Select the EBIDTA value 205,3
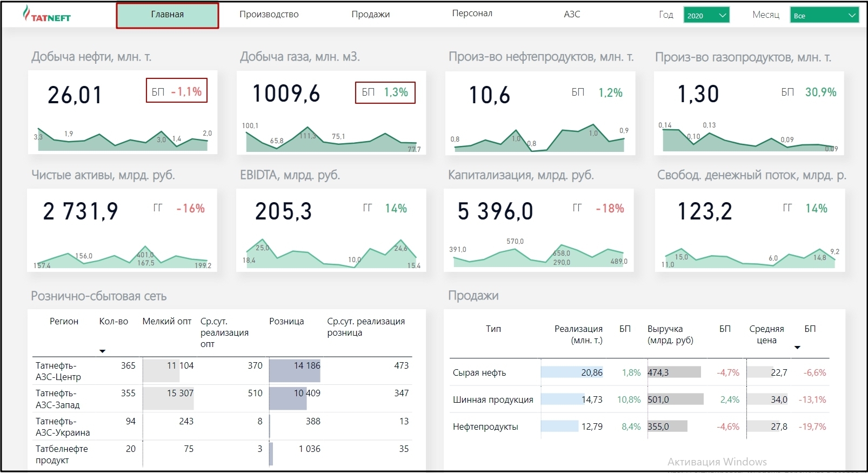The image size is (868, 473). [284, 211]
